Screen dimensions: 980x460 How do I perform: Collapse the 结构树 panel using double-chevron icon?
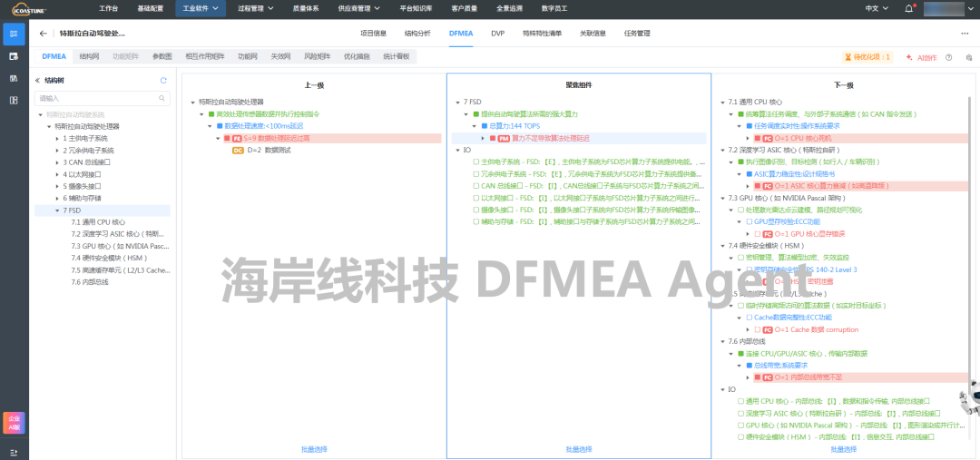tap(38, 80)
